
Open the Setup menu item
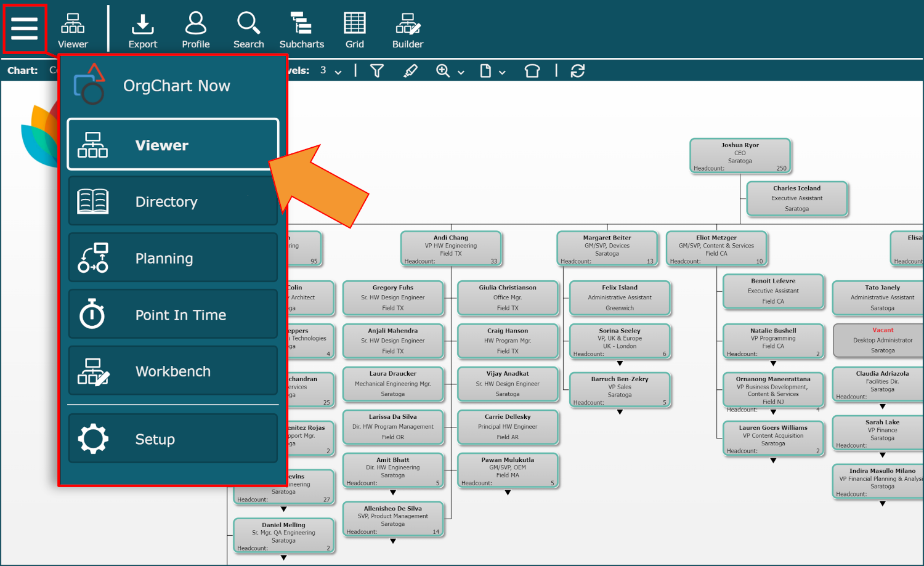(x=173, y=439)
